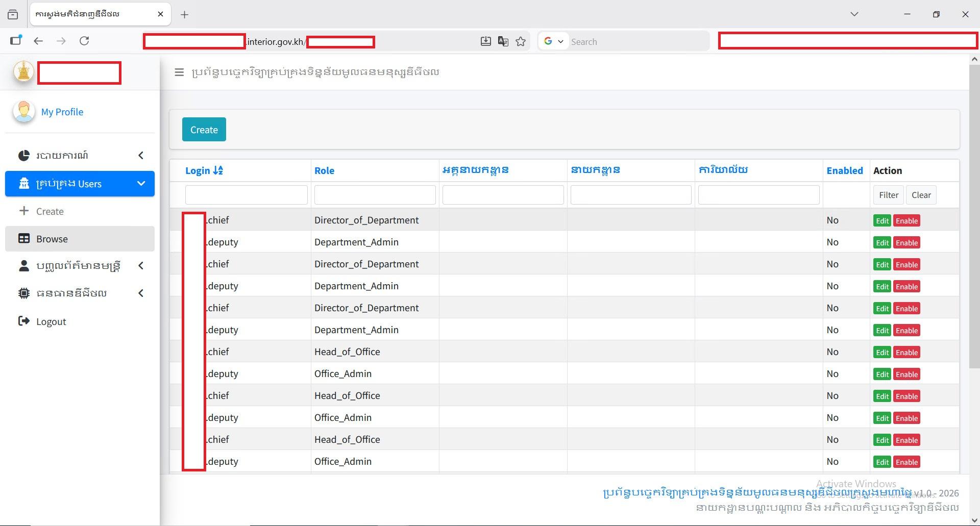Expand the ធនធានឌីជីថល chevron
The height and width of the screenshot is (526, 980).
pos(141,293)
